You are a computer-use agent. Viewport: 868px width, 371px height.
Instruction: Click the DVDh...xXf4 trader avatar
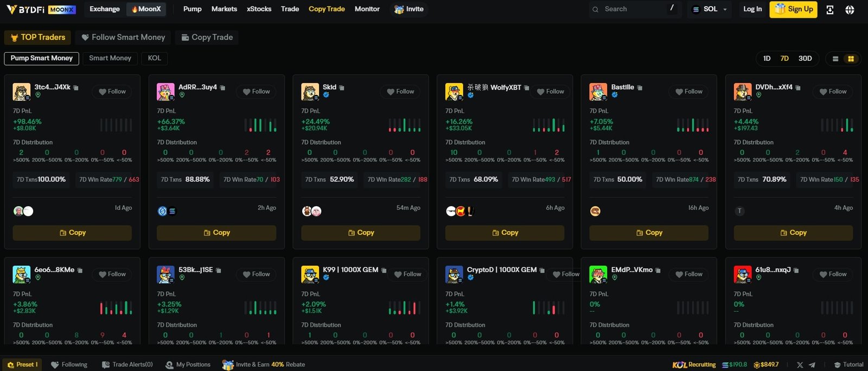[x=743, y=92]
